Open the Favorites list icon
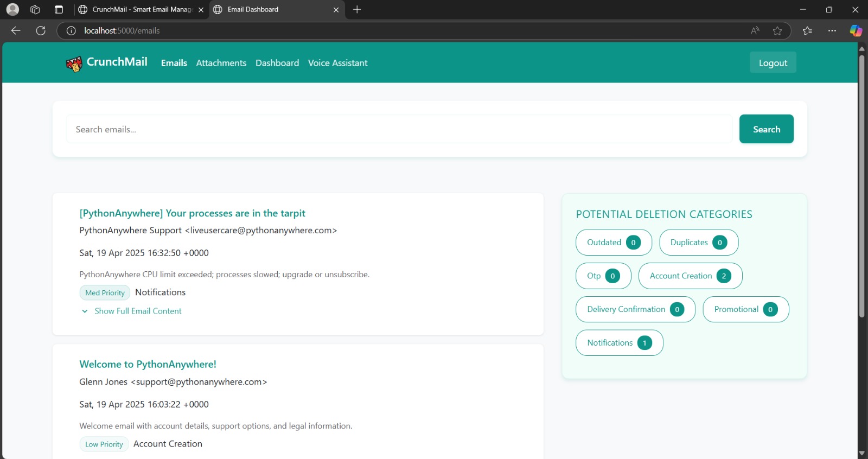 coord(807,30)
